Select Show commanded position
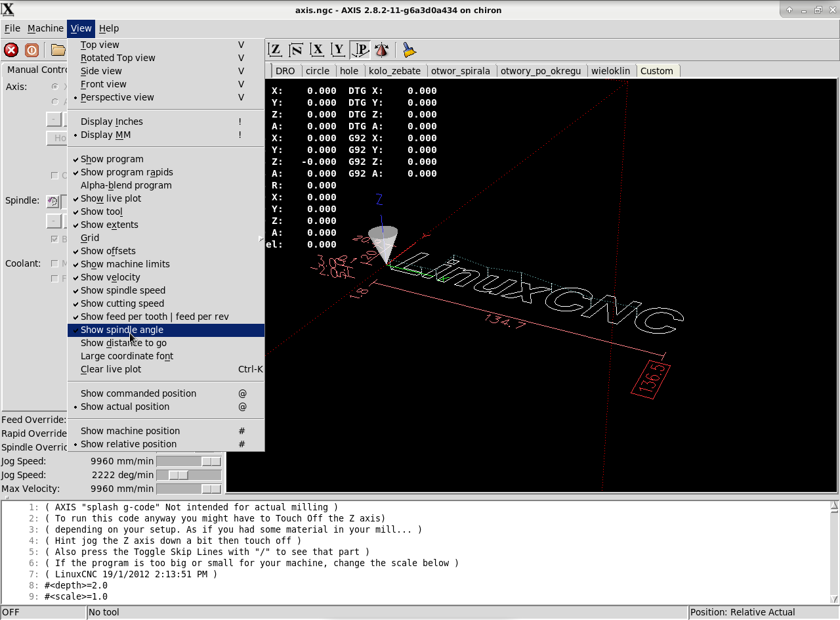Image resolution: width=840 pixels, height=620 pixels. point(166,393)
